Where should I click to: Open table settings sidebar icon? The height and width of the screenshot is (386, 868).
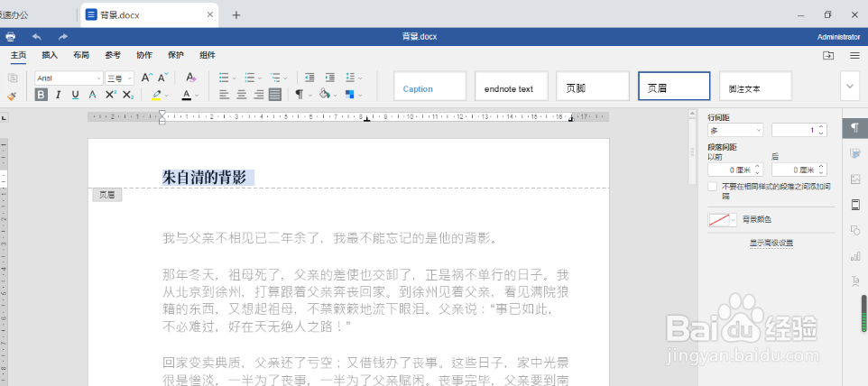point(855,153)
